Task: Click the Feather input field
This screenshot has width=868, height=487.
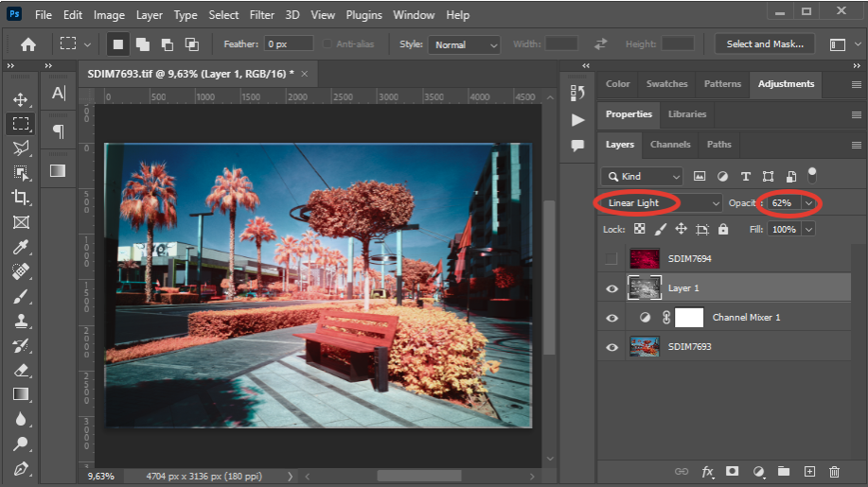Action: pos(288,44)
